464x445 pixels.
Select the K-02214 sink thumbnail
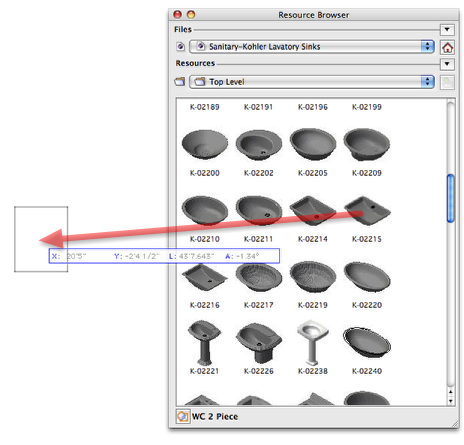tap(313, 210)
